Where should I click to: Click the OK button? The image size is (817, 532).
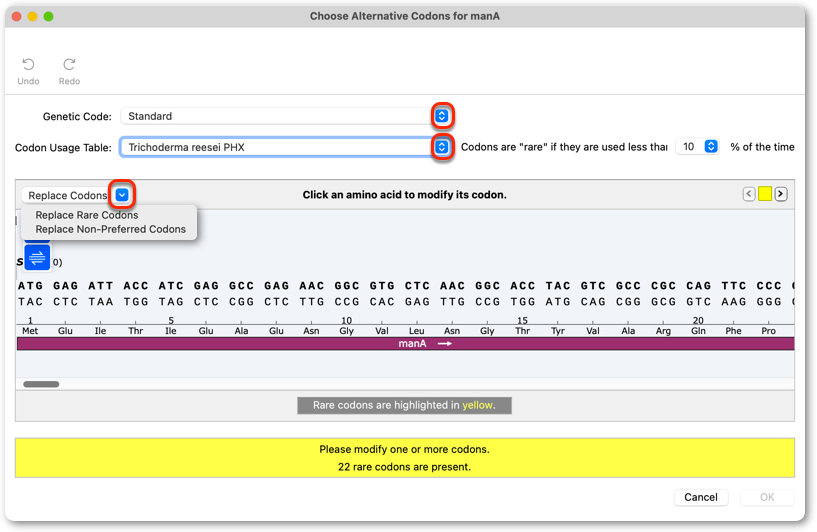[x=767, y=497]
